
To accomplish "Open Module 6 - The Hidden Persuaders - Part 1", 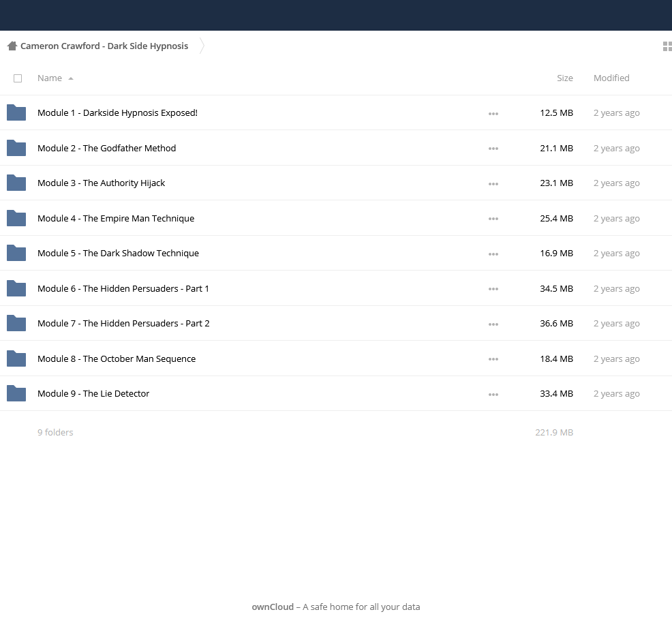I will [x=123, y=288].
